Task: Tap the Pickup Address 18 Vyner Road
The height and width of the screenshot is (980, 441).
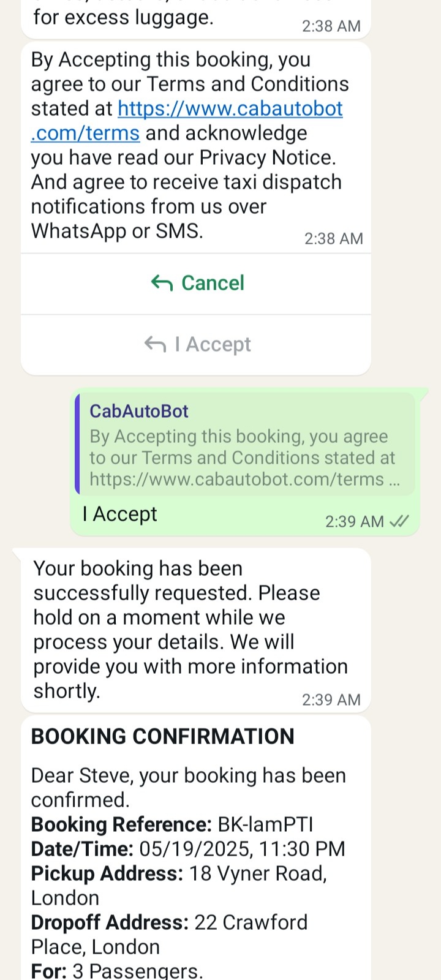Action: click(x=179, y=886)
